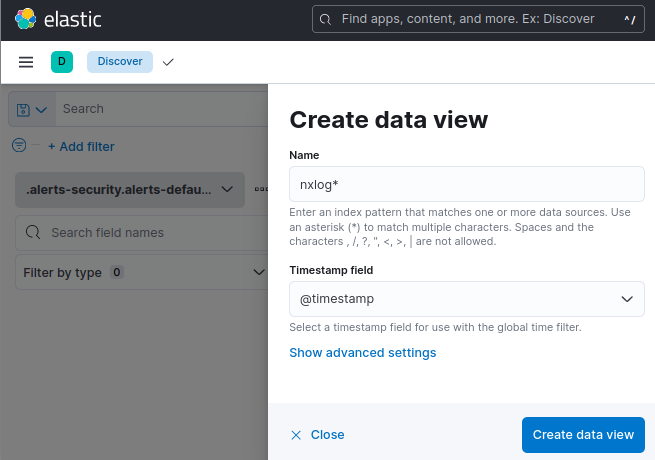Click the Name input with nxlog*
This screenshot has height=460, width=655.
pos(466,184)
